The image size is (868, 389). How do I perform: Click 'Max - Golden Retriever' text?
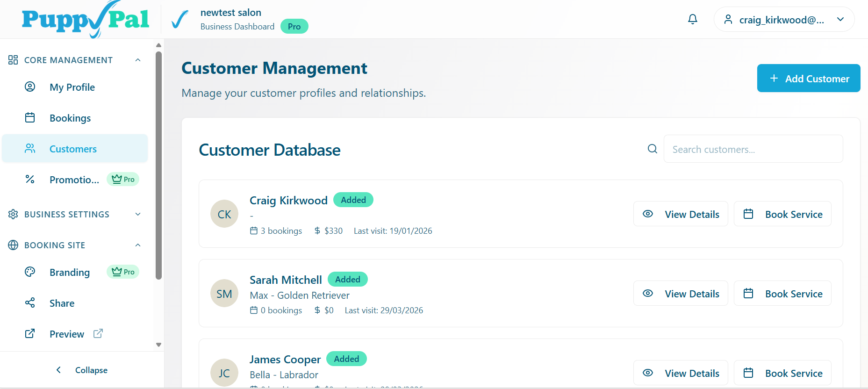coord(300,295)
